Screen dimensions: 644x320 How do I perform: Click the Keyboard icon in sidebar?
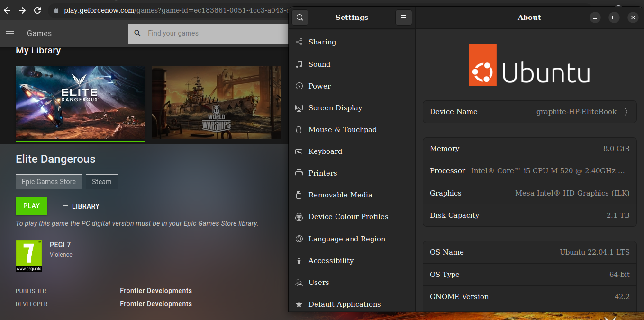point(299,151)
